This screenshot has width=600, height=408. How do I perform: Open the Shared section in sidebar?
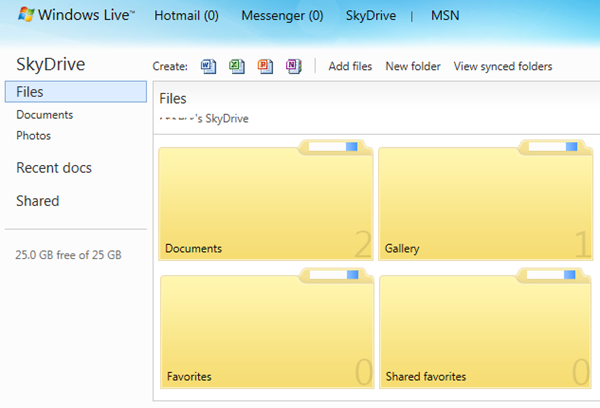[x=37, y=201]
